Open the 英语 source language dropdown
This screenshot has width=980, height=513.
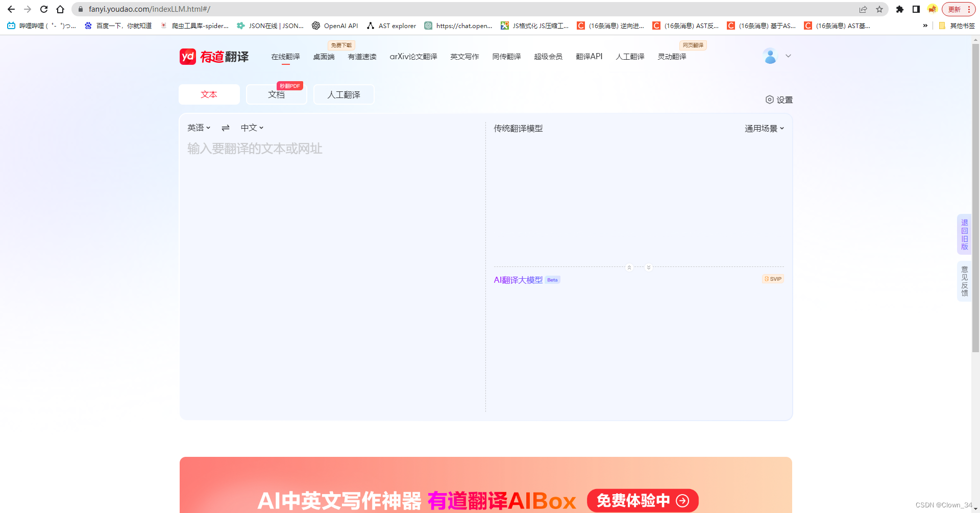tap(199, 128)
